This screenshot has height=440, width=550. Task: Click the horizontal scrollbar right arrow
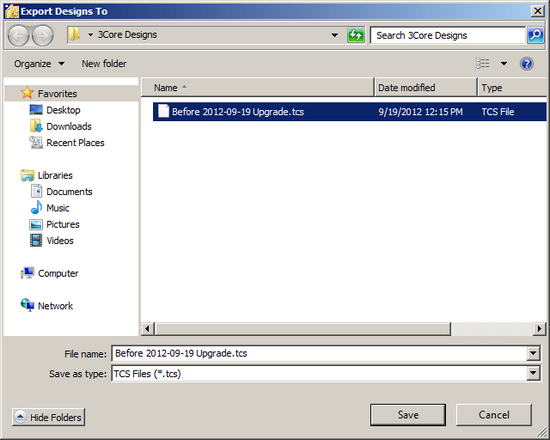[539, 329]
